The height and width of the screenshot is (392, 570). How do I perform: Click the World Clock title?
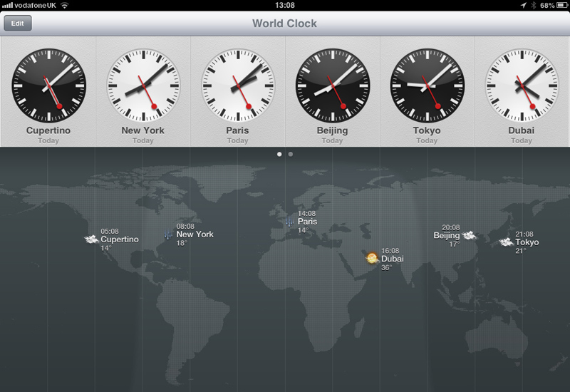tap(284, 24)
